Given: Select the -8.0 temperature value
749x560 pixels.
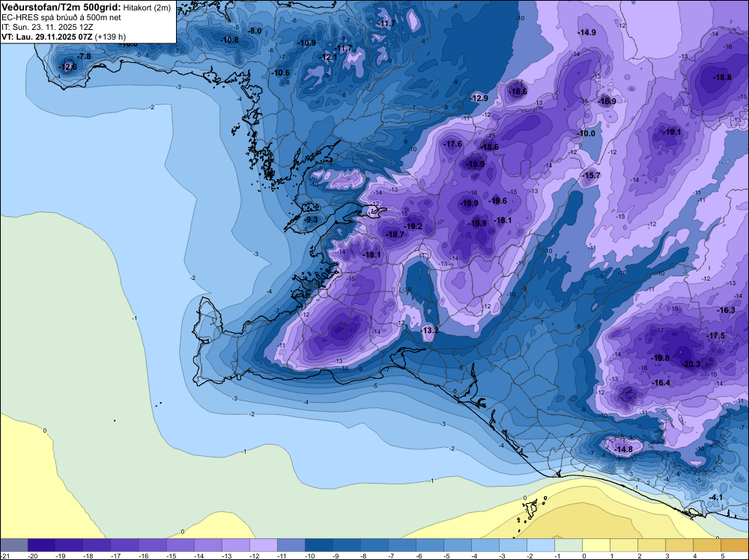Looking at the screenshot, I should 255,31.
